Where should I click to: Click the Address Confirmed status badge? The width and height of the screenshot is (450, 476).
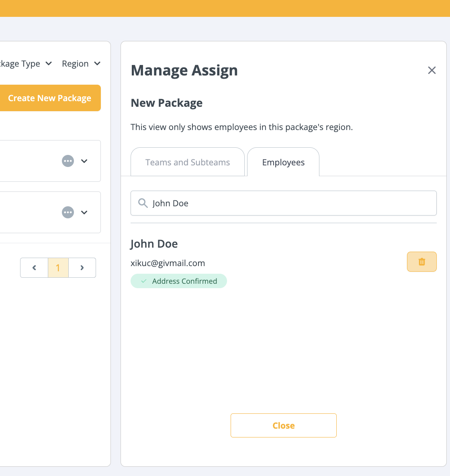pyautogui.click(x=179, y=281)
